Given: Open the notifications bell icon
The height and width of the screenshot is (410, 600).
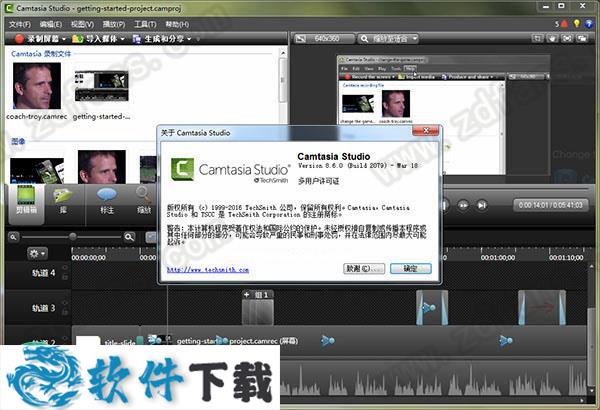Looking at the screenshot, I should 564,24.
